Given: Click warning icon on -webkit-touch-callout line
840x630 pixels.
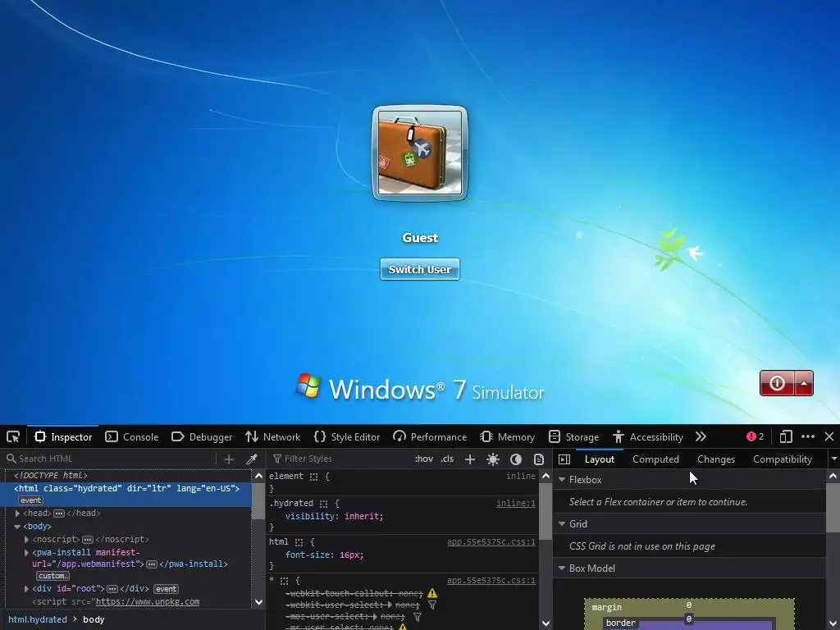Looking at the screenshot, I should click(x=432, y=593).
